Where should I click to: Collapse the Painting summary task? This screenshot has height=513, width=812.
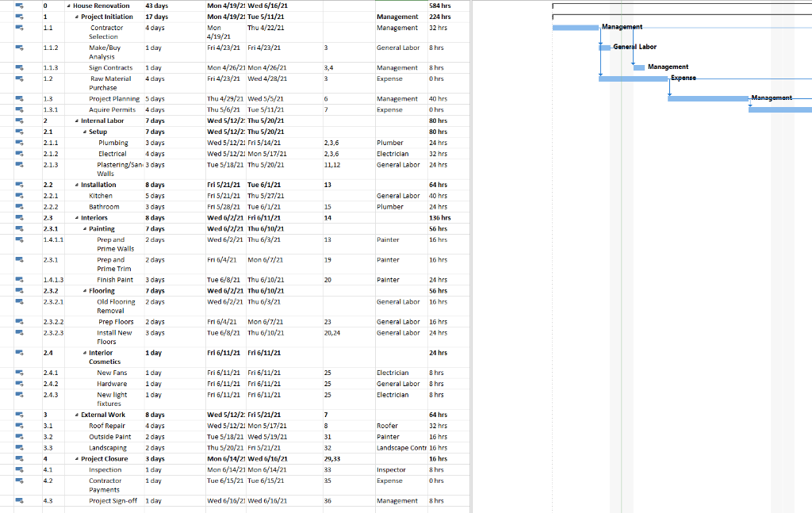pyautogui.click(x=85, y=229)
